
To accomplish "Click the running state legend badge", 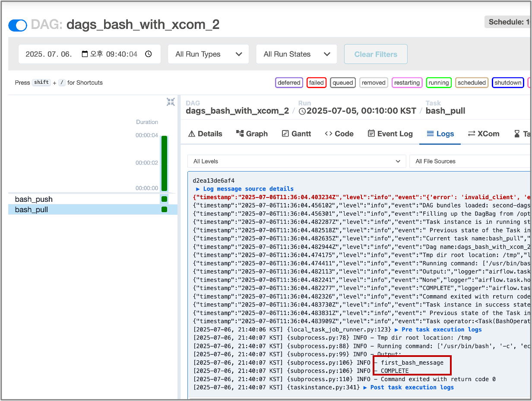I will (439, 83).
